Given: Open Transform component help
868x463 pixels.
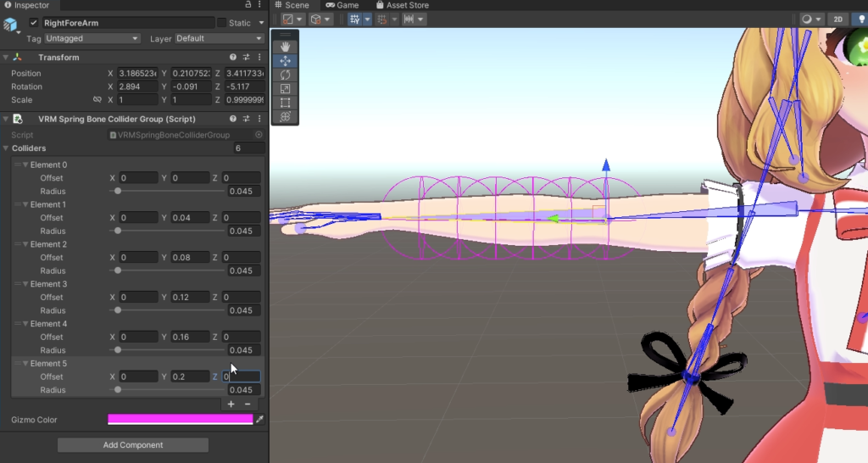Looking at the screenshot, I should click(233, 57).
